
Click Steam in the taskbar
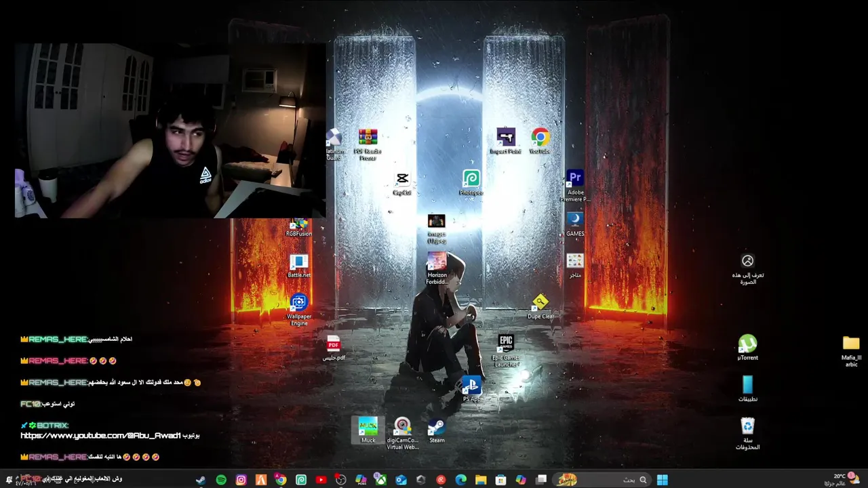(201, 480)
